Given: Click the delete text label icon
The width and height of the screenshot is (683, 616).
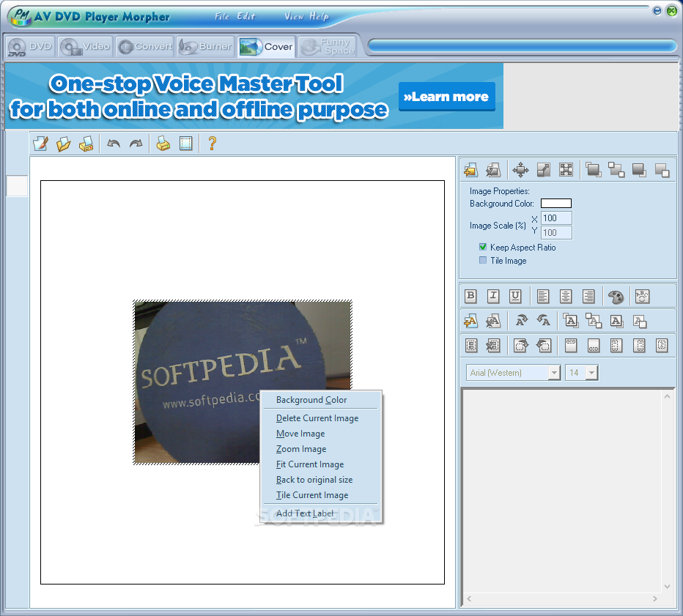Looking at the screenshot, I should (493, 322).
